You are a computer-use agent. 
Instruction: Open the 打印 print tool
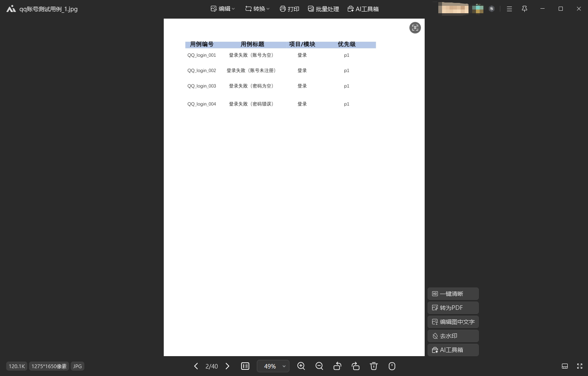click(x=289, y=8)
